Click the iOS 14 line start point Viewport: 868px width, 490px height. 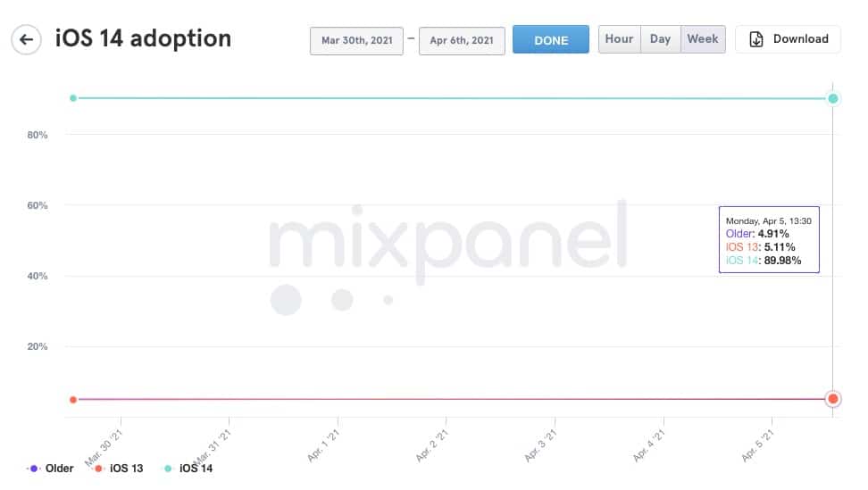click(73, 98)
